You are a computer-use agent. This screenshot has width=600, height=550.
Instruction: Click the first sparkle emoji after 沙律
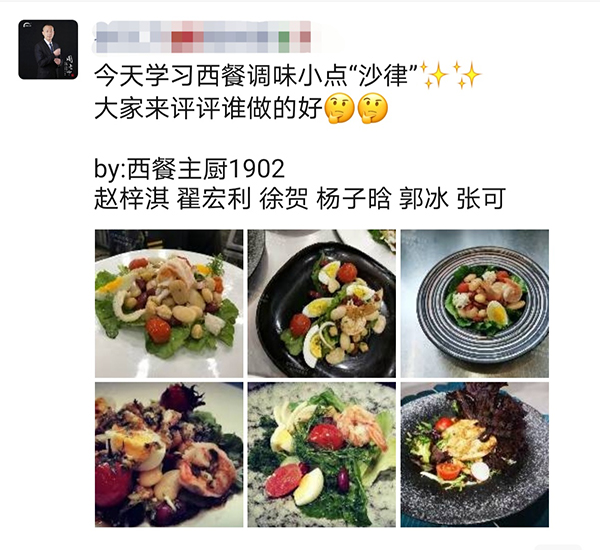pyautogui.click(x=435, y=75)
